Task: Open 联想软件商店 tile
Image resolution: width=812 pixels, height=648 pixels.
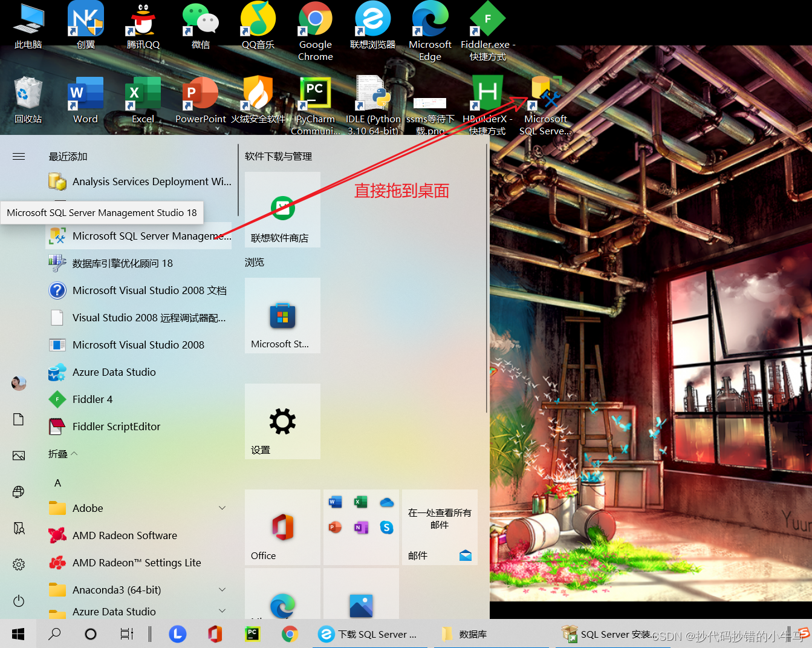Action: coord(282,209)
